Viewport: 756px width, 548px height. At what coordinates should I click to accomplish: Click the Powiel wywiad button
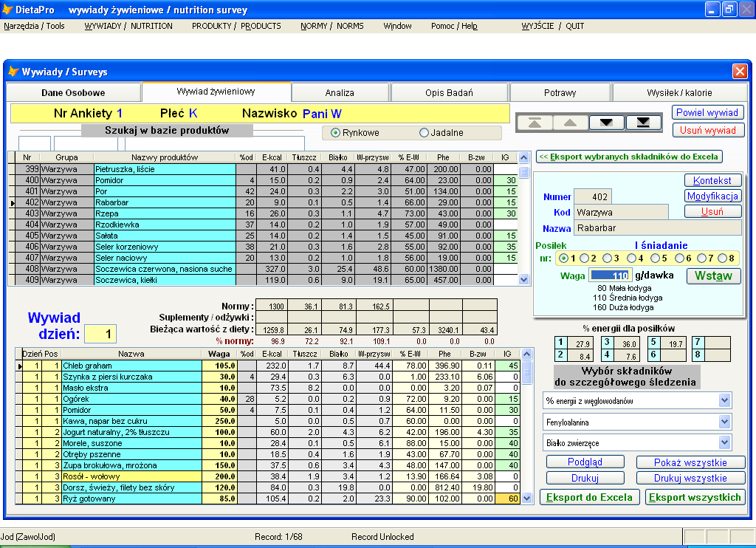click(x=707, y=112)
